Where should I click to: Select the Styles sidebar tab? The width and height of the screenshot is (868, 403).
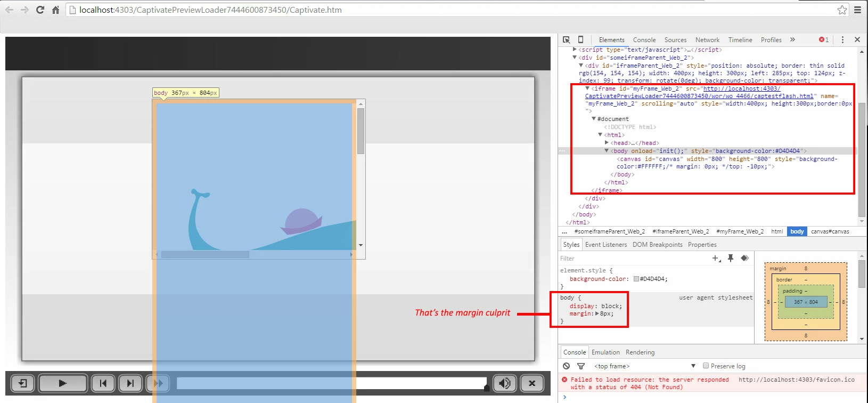(571, 245)
